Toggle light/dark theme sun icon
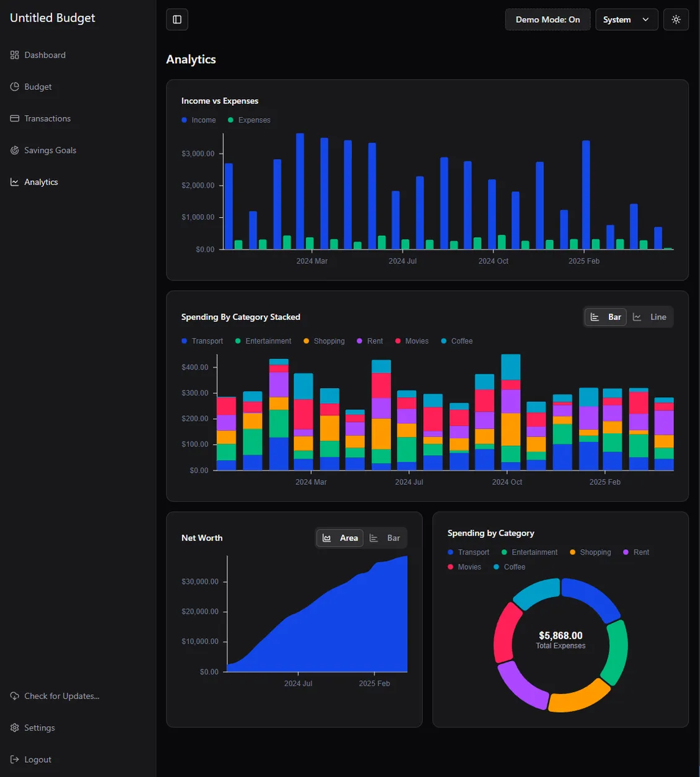 pyautogui.click(x=676, y=20)
